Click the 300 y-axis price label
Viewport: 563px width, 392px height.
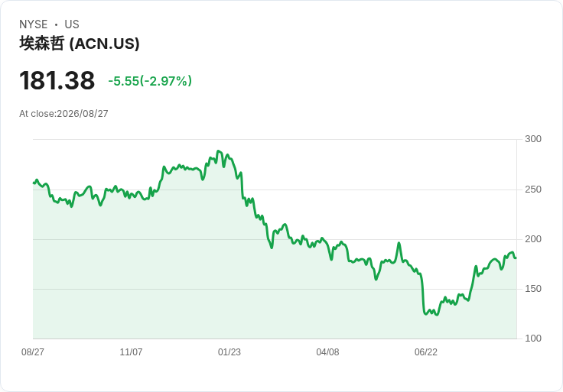point(533,139)
